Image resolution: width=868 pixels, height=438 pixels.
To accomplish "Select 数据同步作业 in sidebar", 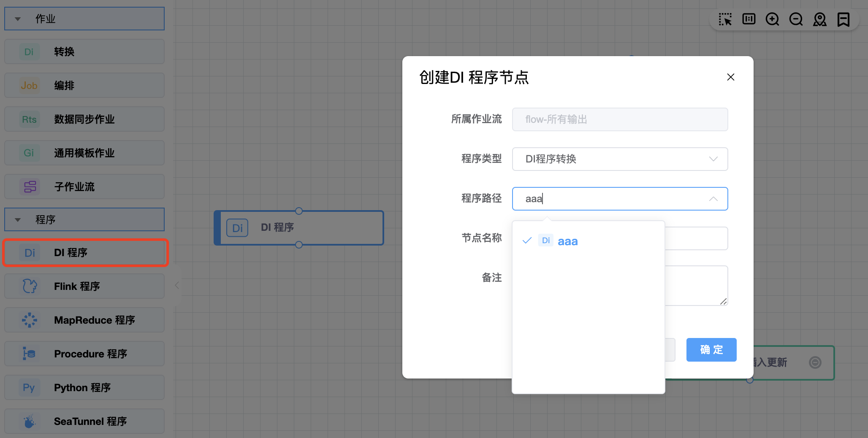I will coord(84,119).
